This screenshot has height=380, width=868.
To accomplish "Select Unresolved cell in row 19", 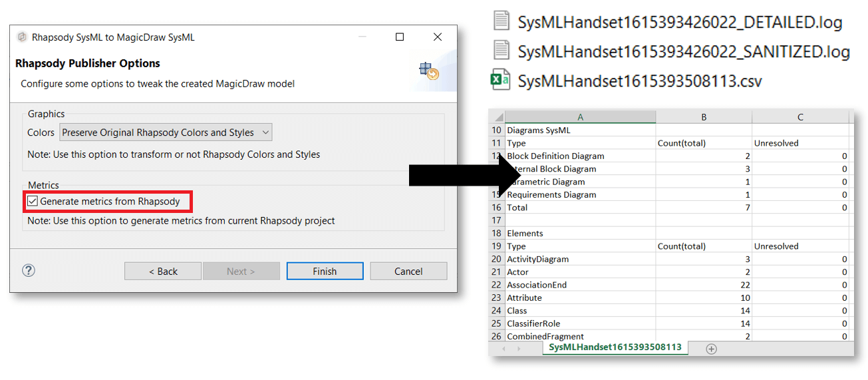I will (x=800, y=246).
